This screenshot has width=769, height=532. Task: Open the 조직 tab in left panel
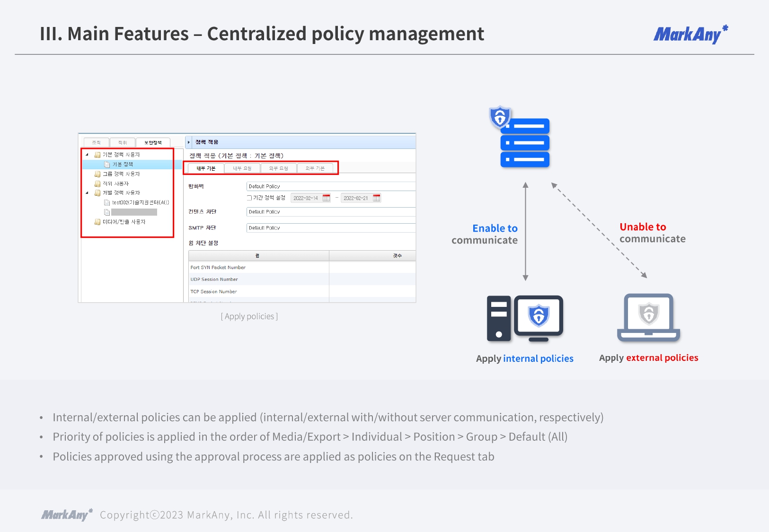coord(97,142)
